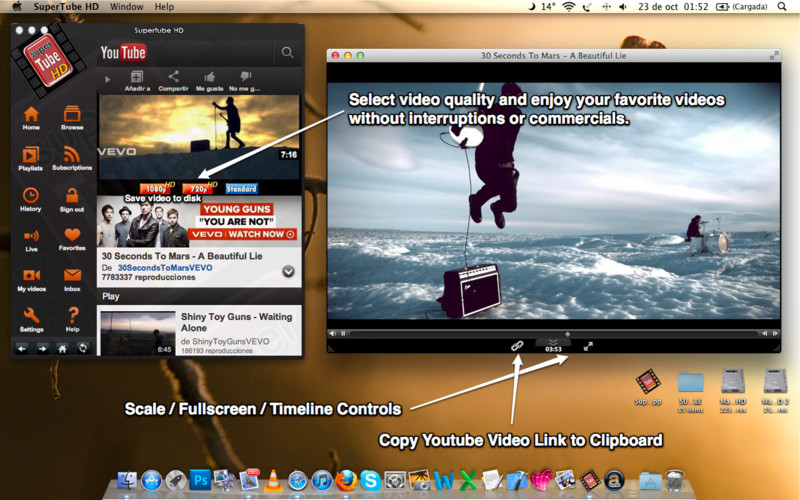
Task: Pause the video in the player window
Action: [343, 333]
